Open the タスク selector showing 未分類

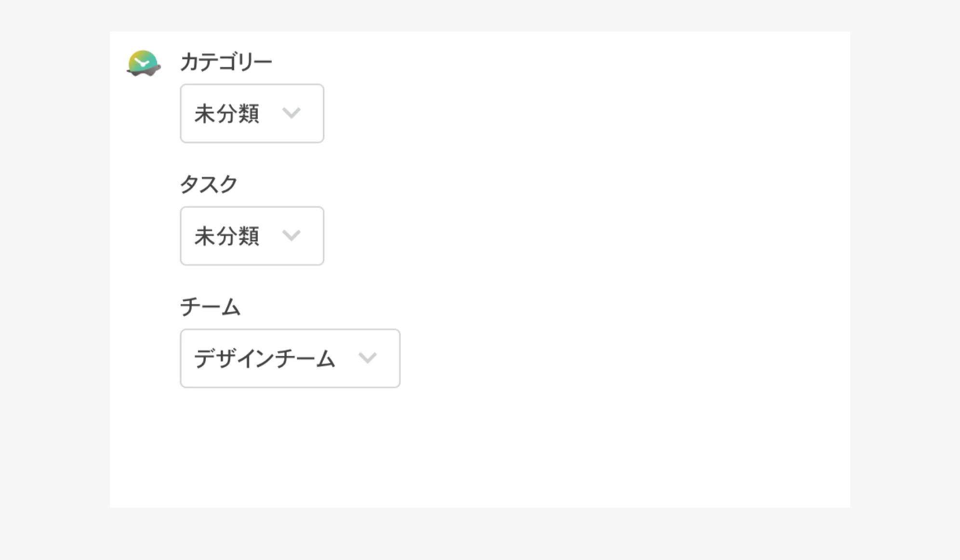(252, 236)
